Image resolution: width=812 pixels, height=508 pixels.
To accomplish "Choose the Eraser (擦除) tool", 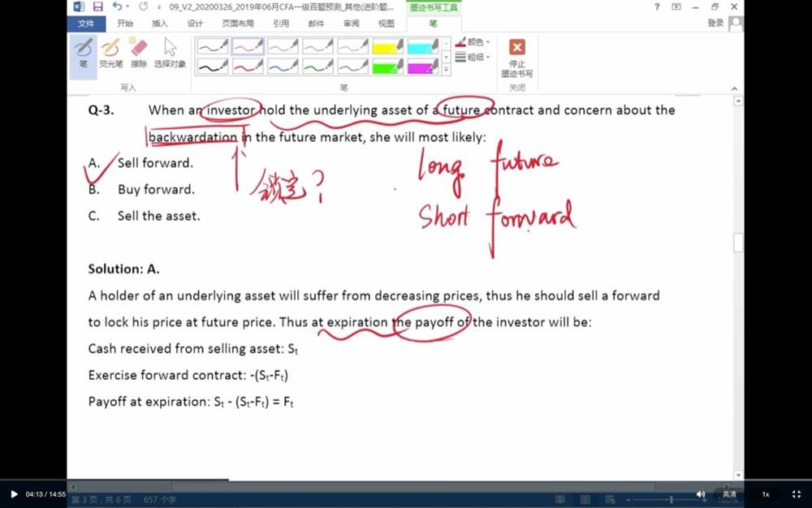I will 139,54.
